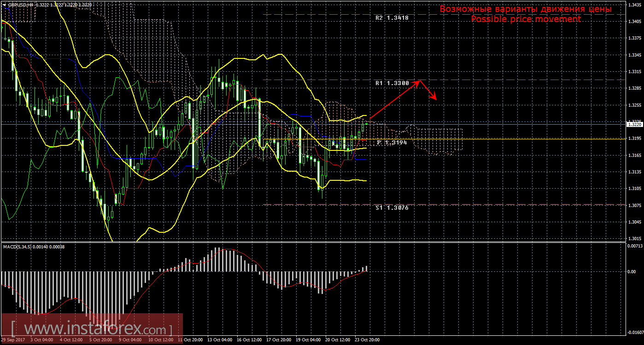Click the current price tag 1.3220 on axis
This screenshot has height=345, width=644.
coord(634,124)
